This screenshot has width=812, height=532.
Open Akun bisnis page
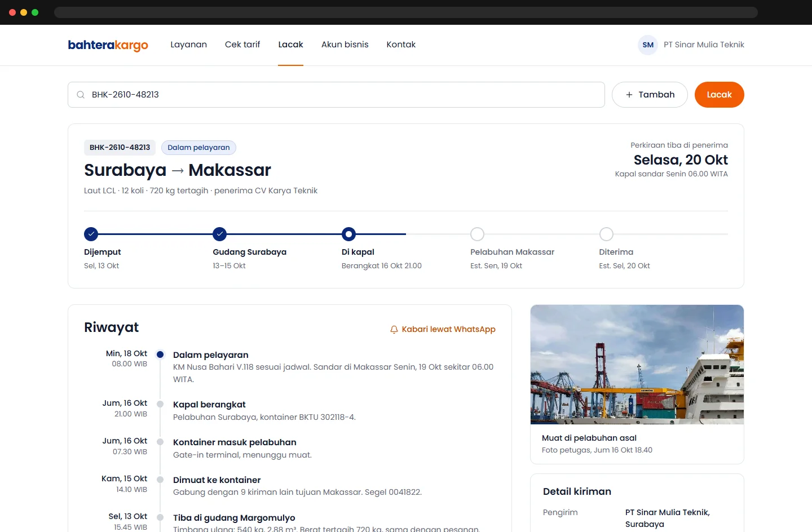coord(345,45)
